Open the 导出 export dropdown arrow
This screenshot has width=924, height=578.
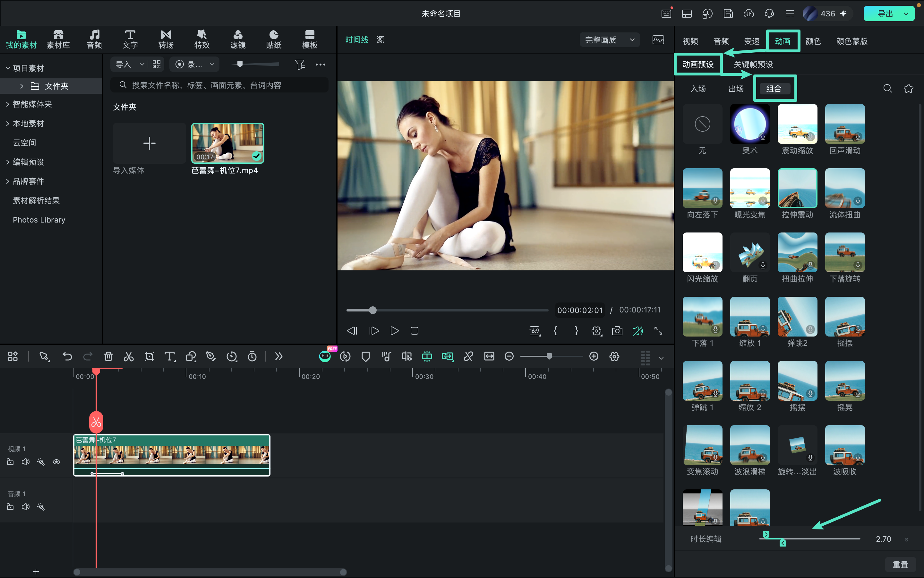coord(906,14)
